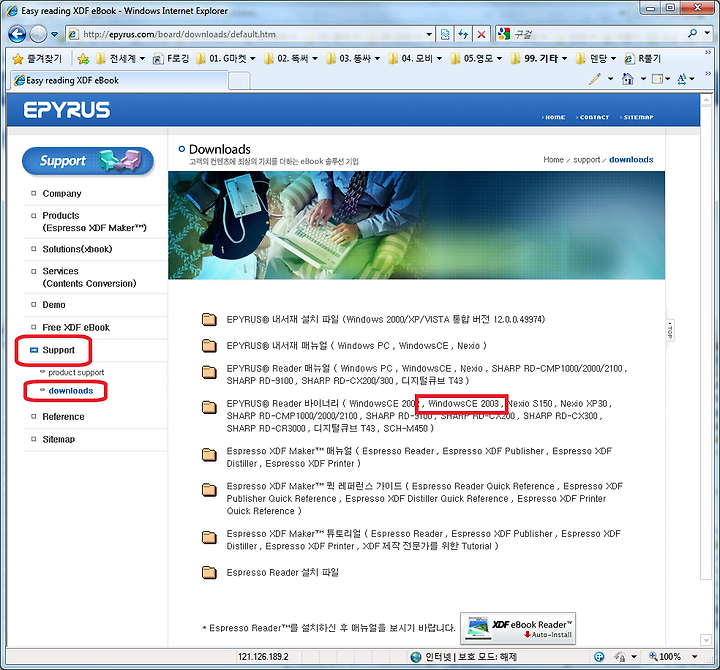Open the R풀기 favorites link
This screenshot has width=720, height=670.
click(x=643, y=59)
